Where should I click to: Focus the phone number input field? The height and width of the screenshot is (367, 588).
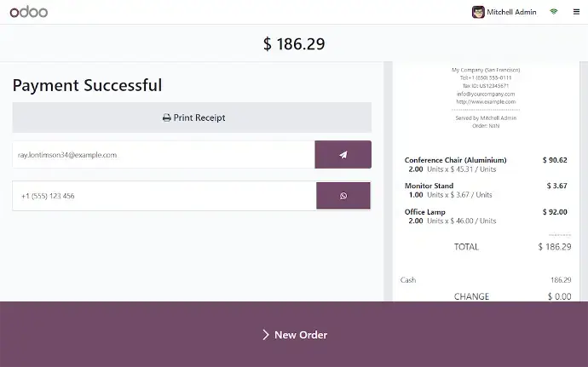click(164, 196)
